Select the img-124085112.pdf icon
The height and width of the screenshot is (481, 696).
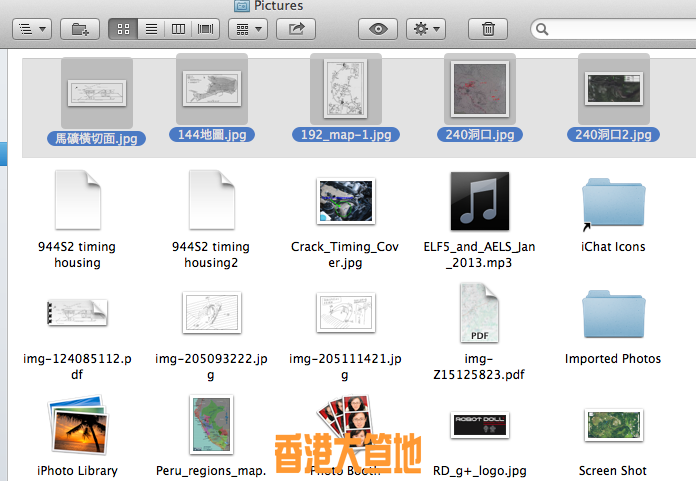pos(77,312)
